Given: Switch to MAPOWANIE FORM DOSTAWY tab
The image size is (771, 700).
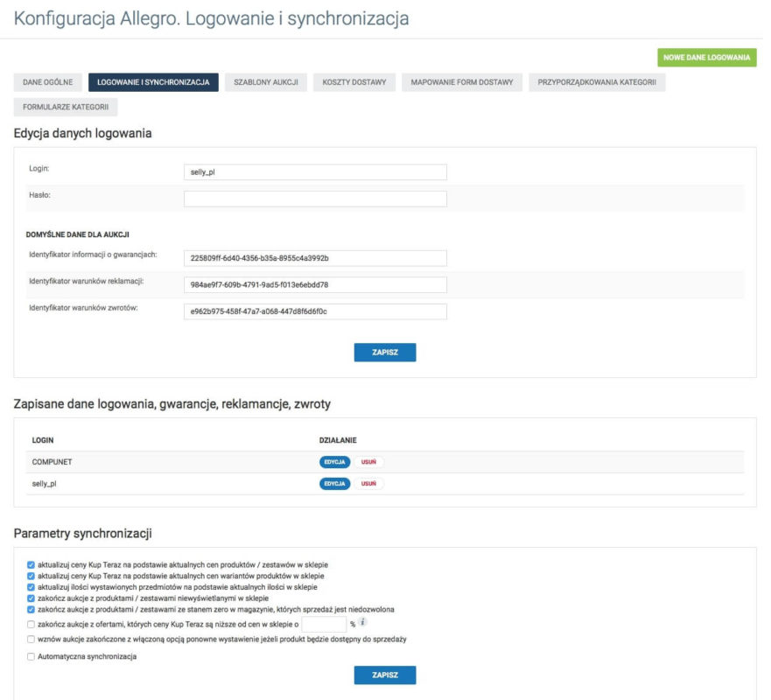Looking at the screenshot, I should pyautogui.click(x=461, y=80).
